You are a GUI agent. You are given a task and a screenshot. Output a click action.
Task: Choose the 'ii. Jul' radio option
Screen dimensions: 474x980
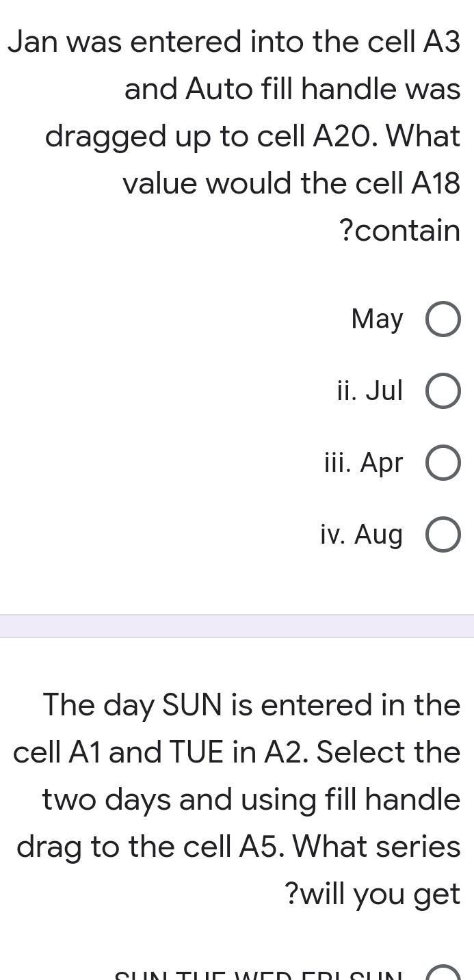click(x=443, y=391)
